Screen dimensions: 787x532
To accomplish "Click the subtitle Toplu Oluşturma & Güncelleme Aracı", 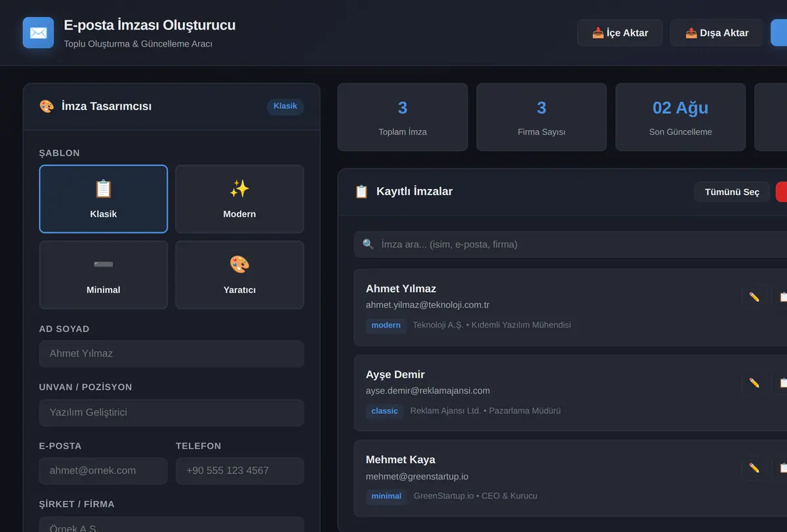I will point(138,44).
